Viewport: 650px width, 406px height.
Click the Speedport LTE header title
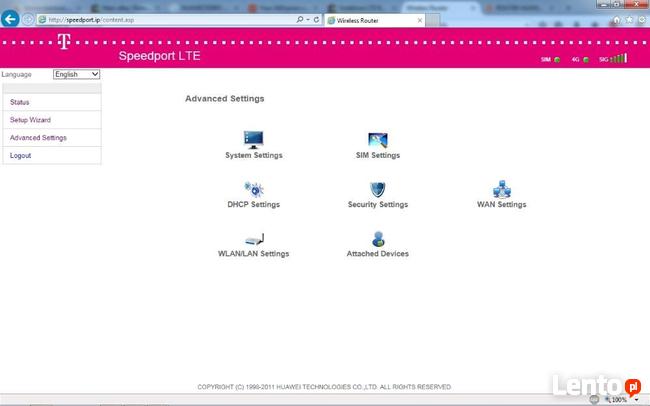[160, 56]
